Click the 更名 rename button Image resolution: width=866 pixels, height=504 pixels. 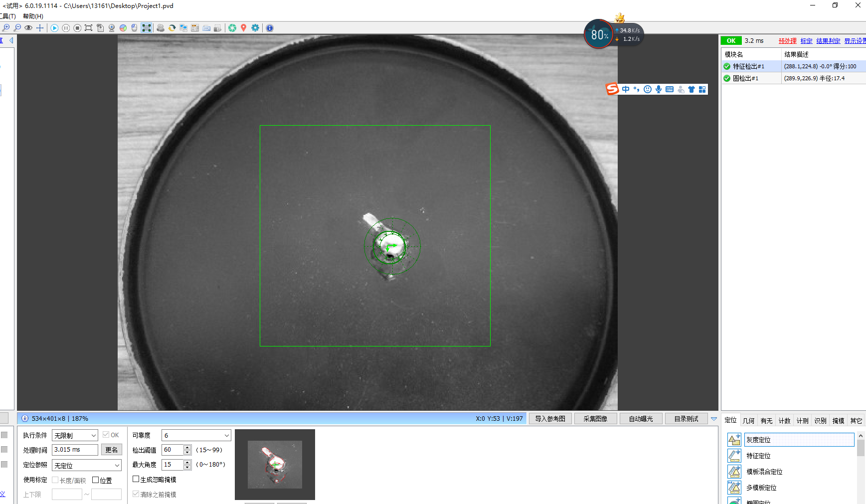tap(112, 450)
